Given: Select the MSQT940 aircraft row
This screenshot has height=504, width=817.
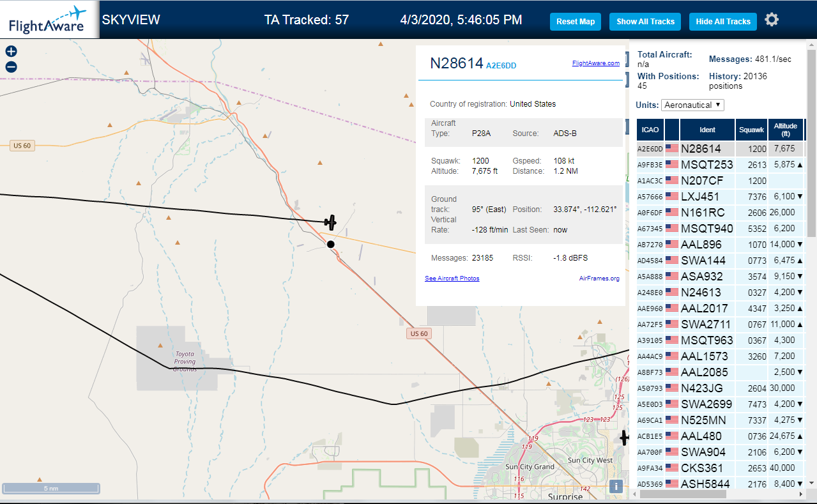Looking at the screenshot, I should click(720, 229).
